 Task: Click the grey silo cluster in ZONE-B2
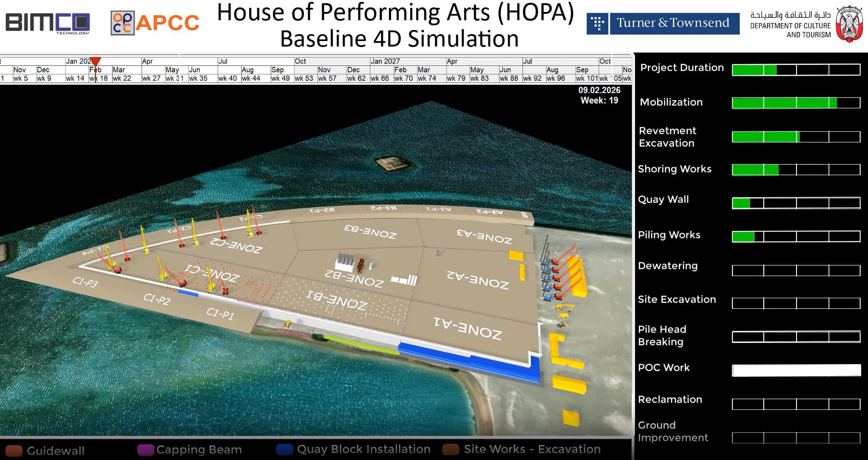click(345, 262)
